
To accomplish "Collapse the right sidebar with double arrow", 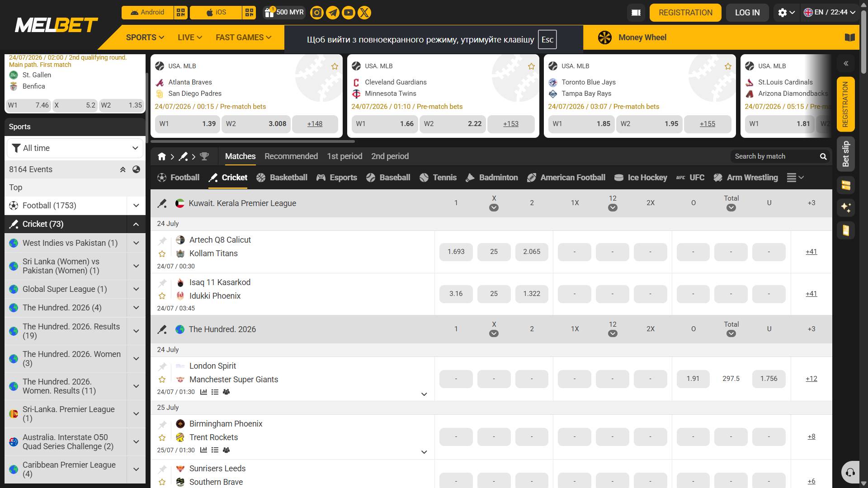I will (846, 63).
